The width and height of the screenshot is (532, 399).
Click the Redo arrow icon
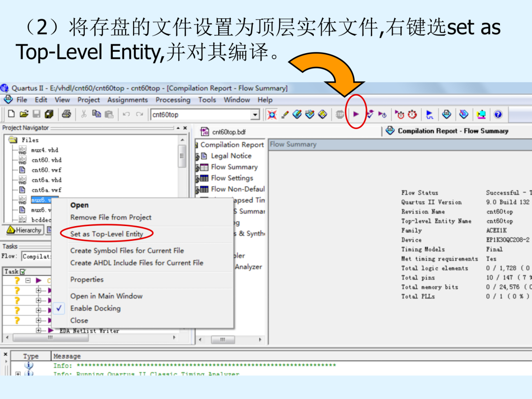tap(139, 114)
